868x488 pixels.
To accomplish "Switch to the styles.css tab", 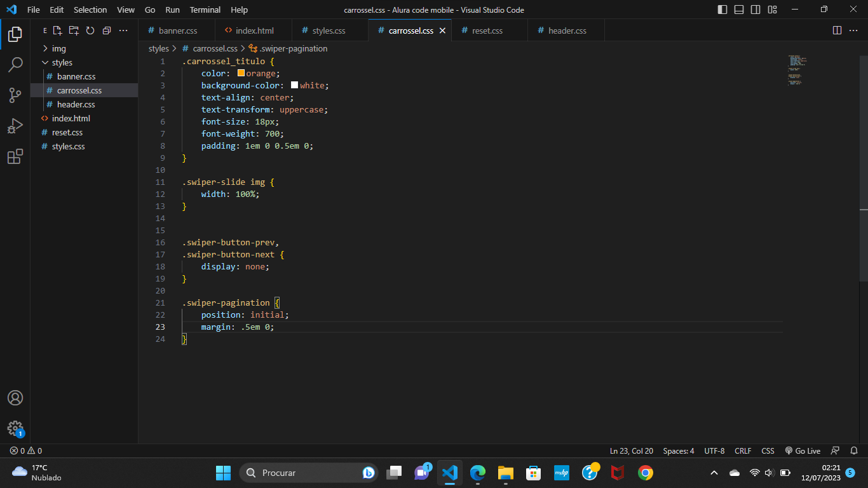I will (330, 30).
